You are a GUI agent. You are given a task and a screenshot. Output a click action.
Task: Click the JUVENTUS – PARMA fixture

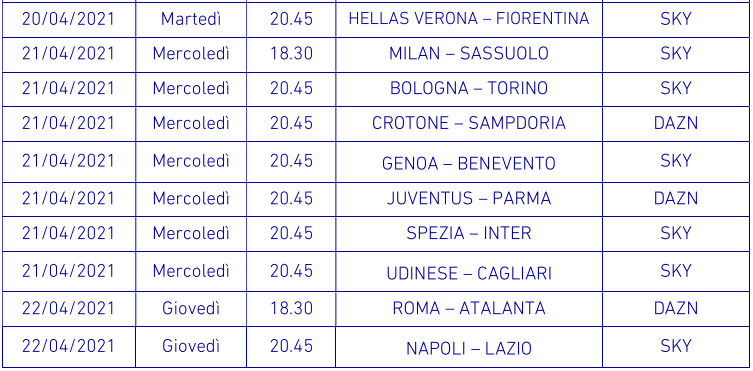[469, 198]
